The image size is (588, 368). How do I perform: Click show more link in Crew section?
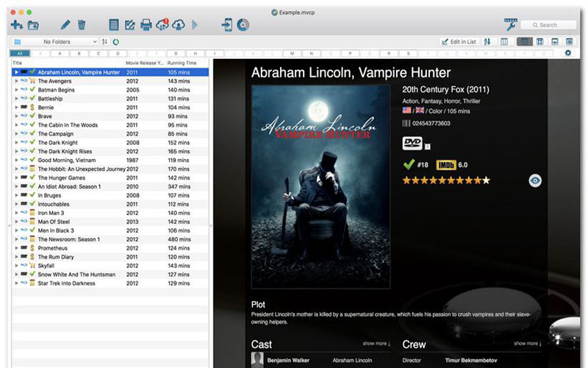(528, 343)
